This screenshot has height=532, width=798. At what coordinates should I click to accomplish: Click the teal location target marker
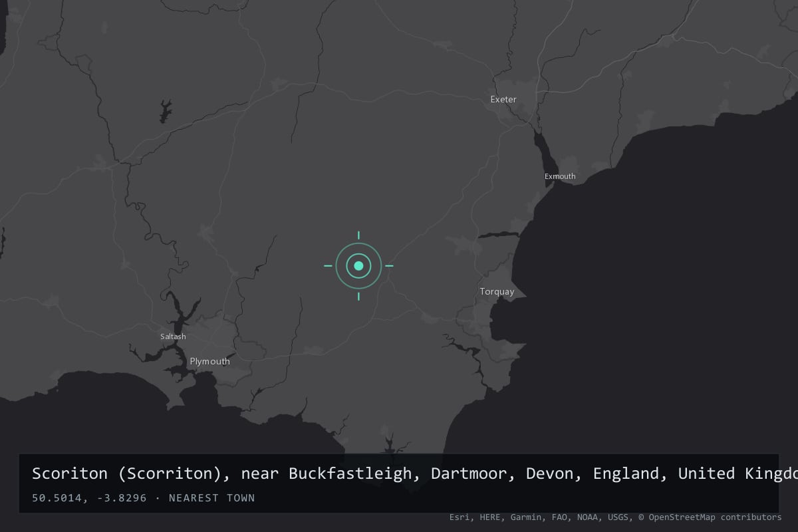pyautogui.click(x=358, y=266)
